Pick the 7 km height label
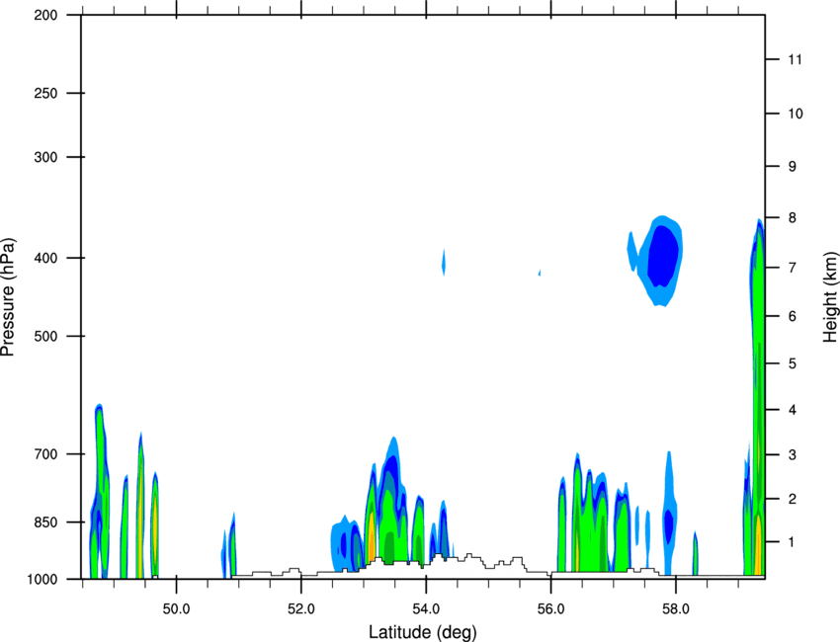Image resolution: width=840 pixels, height=642 pixels. [793, 268]
